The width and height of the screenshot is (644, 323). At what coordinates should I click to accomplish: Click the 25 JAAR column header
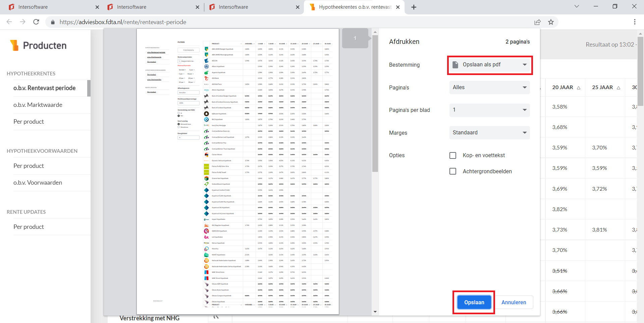(x=602, y=87)
